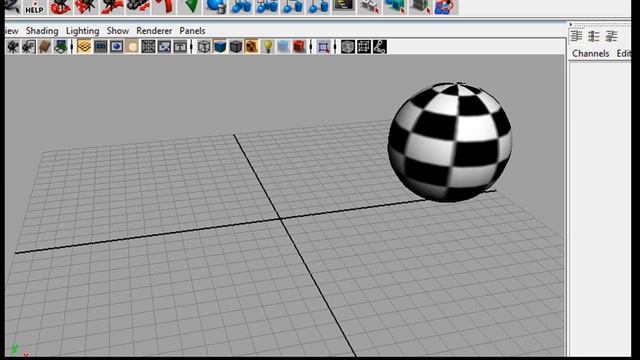Click the blue sphere with trash can shelf icon
Image resolution: width=640 pixels, height=360 pixels.
coord(215,7)
